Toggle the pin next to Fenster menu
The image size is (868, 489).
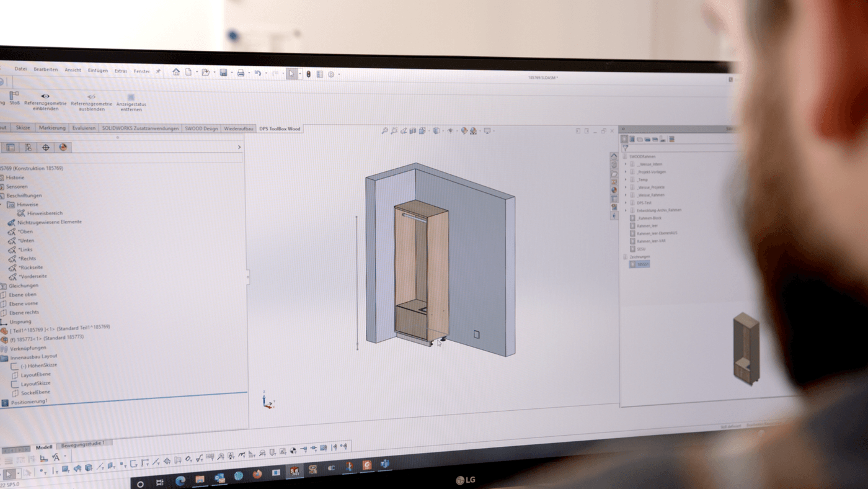(158, 71)
